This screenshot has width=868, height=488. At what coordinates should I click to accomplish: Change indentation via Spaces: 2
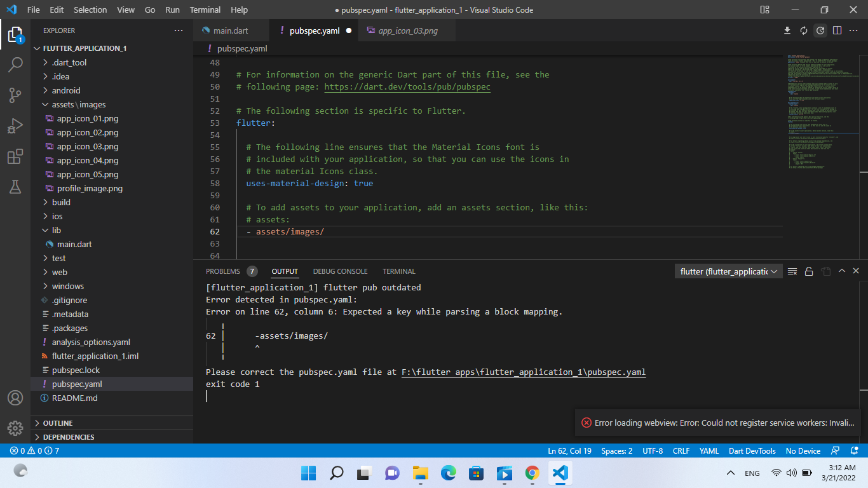coord(617,451)
